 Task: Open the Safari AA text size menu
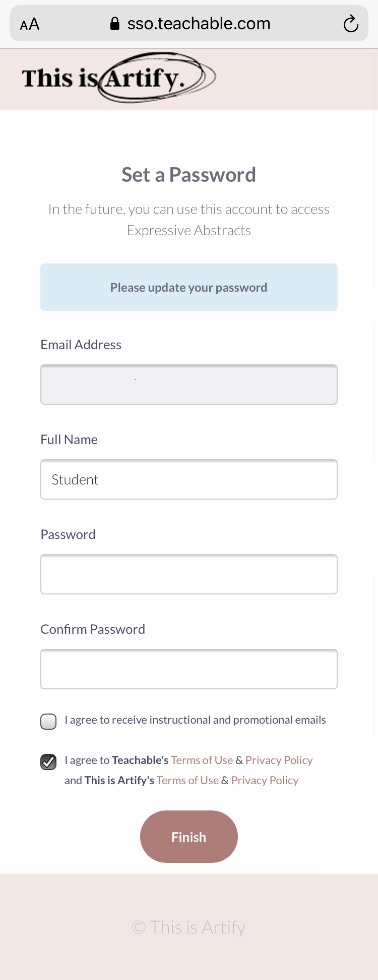[30, 24]
